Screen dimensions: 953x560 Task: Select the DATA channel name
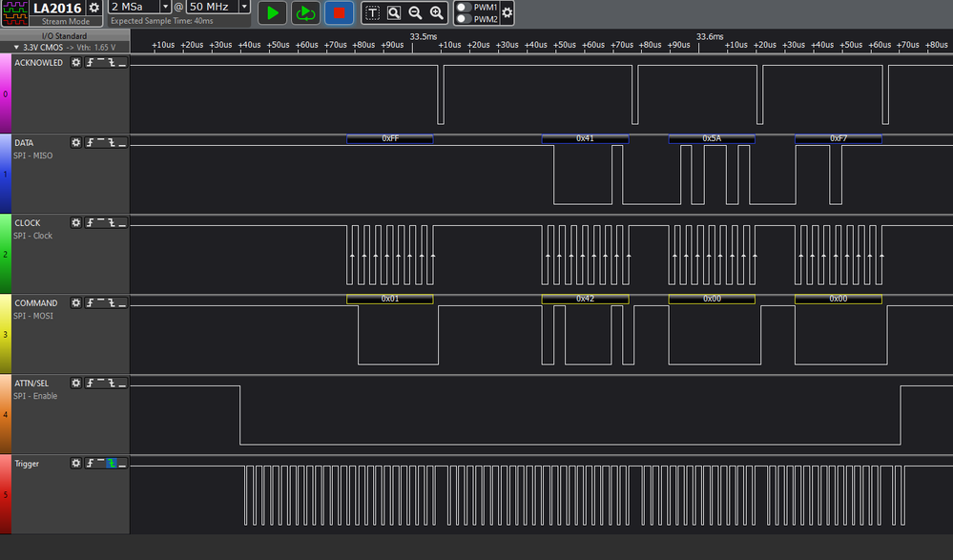pos(24,143)
